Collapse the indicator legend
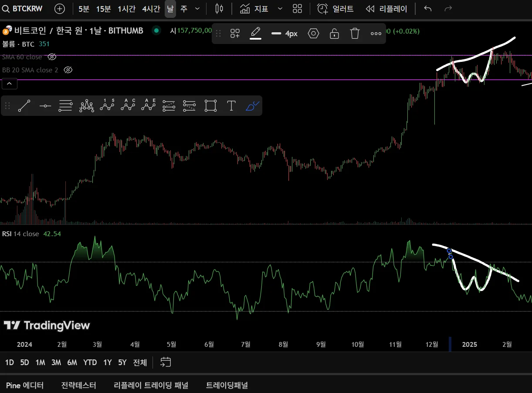Image resolution: width=532 pixels, height=393 pixels. coord(10,84)
